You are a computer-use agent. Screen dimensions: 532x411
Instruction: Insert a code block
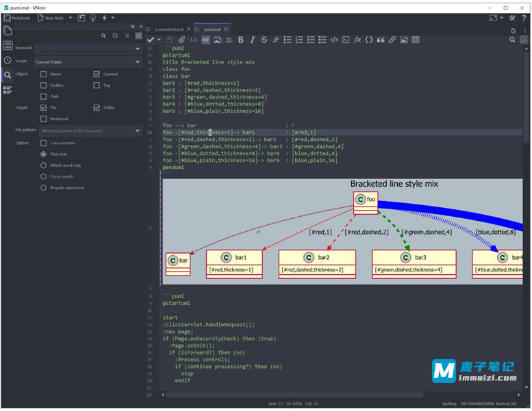[x=345, y=40]
